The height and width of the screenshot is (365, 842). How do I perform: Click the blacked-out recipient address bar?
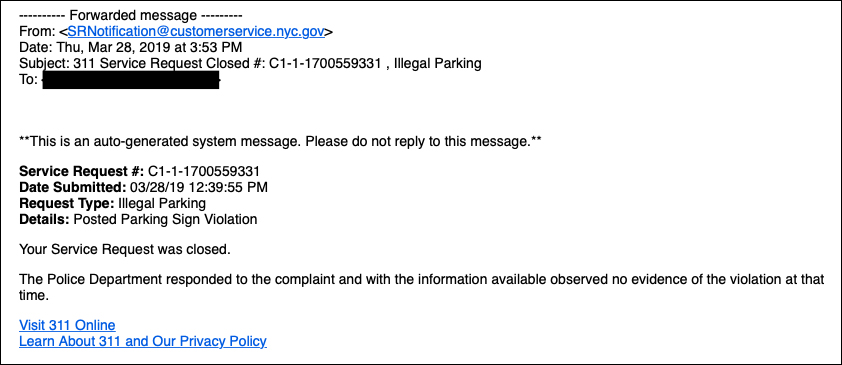[x=130, y=81]
